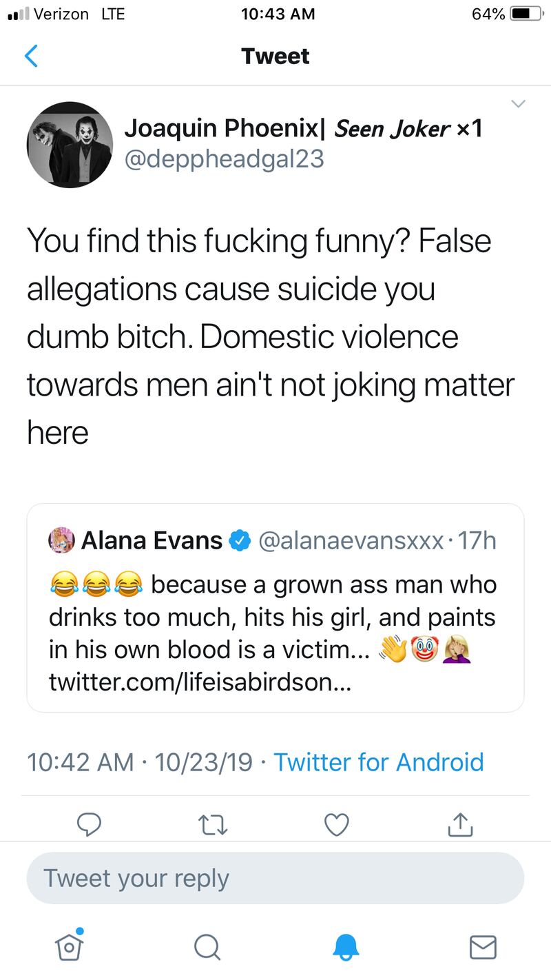Like the tweet with heart icon
The height and width of the screenshot is (980, 551).
(x=336, y=823)
